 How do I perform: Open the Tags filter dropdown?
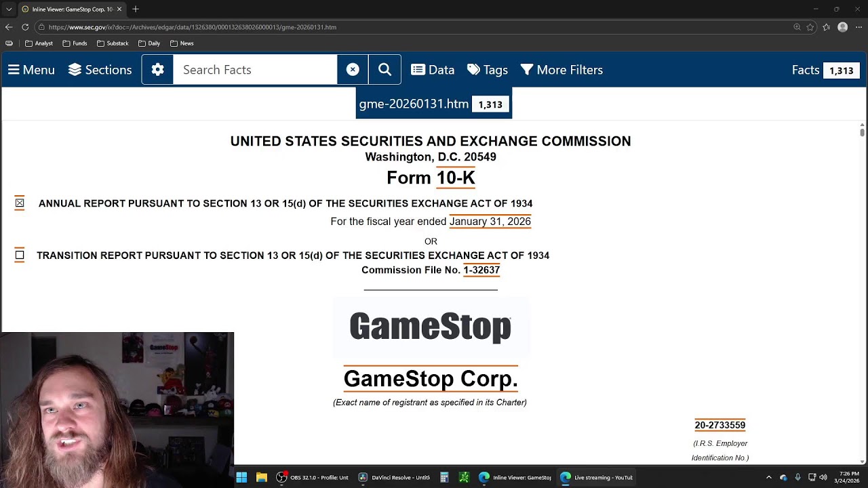488,70
